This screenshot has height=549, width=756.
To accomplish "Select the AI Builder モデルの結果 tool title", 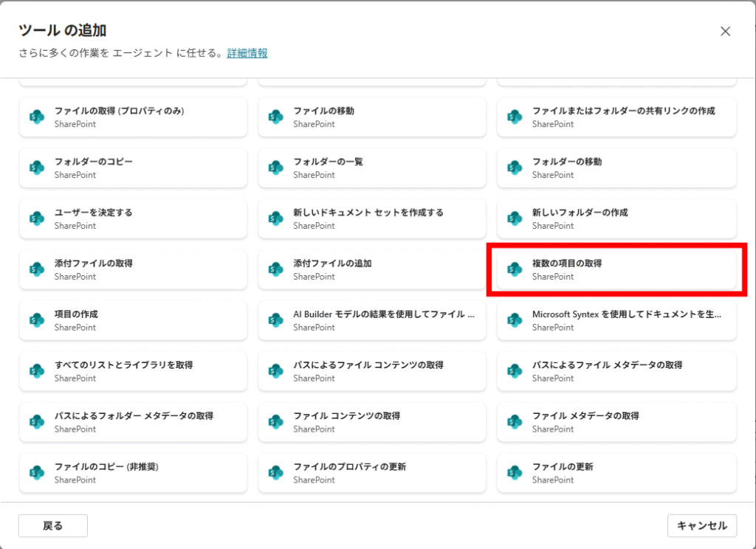I will tap(384, 314).
